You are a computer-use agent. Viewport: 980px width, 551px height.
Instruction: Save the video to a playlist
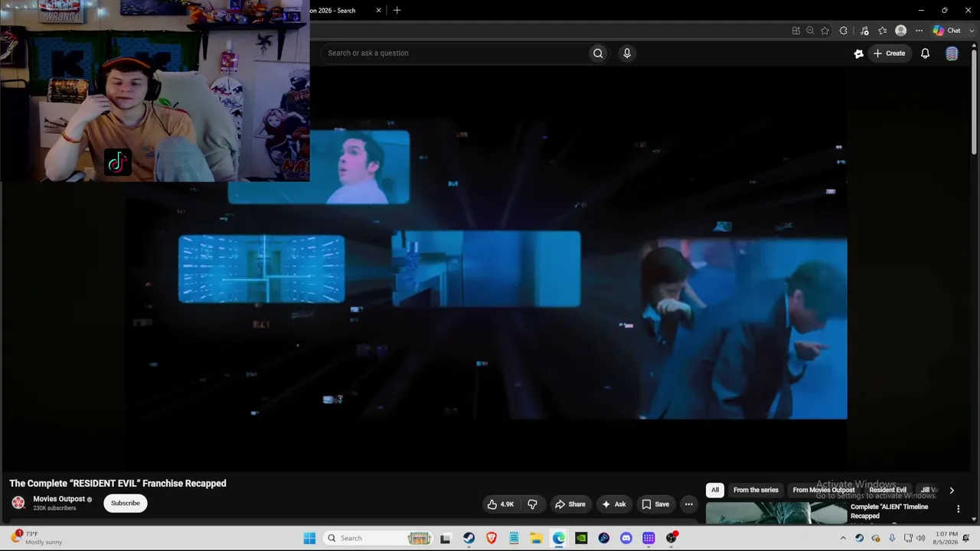pyautogui.click(x=655, y=504)
